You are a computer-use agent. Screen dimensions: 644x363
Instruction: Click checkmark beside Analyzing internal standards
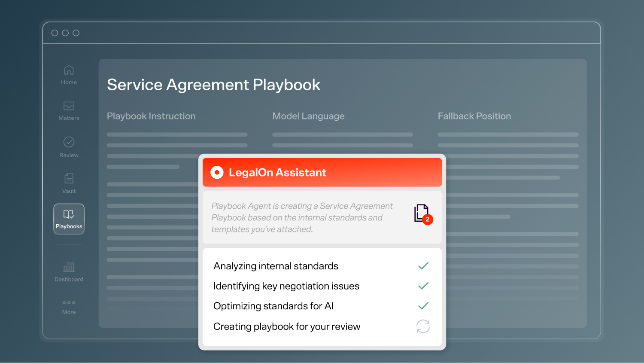click(423, 266)
